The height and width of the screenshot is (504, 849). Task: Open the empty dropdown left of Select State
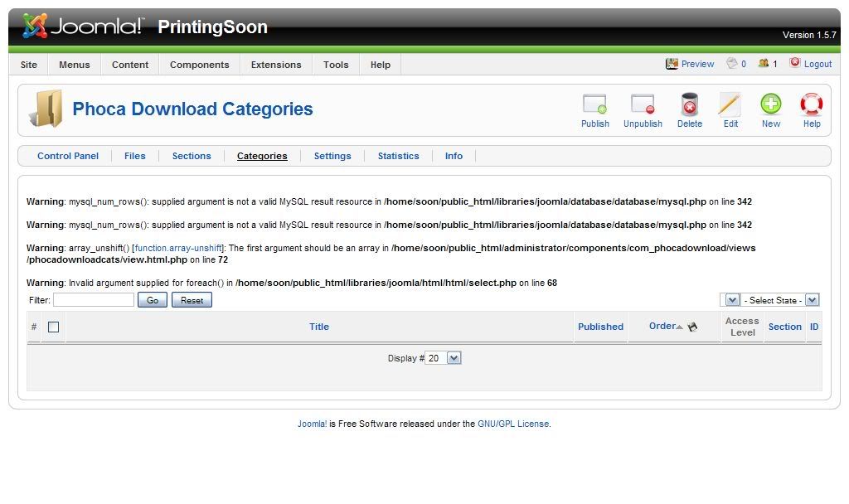[x=730, y=300]
